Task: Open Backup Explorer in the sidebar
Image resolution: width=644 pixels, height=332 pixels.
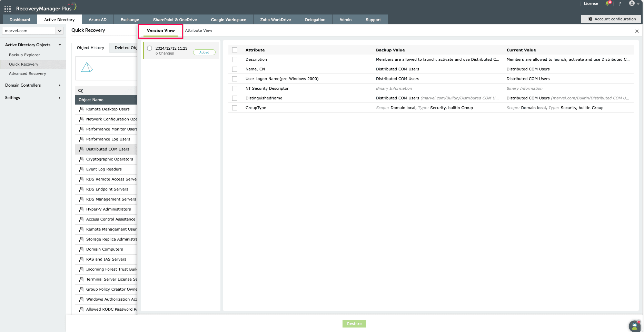Action: coord(24,55)
